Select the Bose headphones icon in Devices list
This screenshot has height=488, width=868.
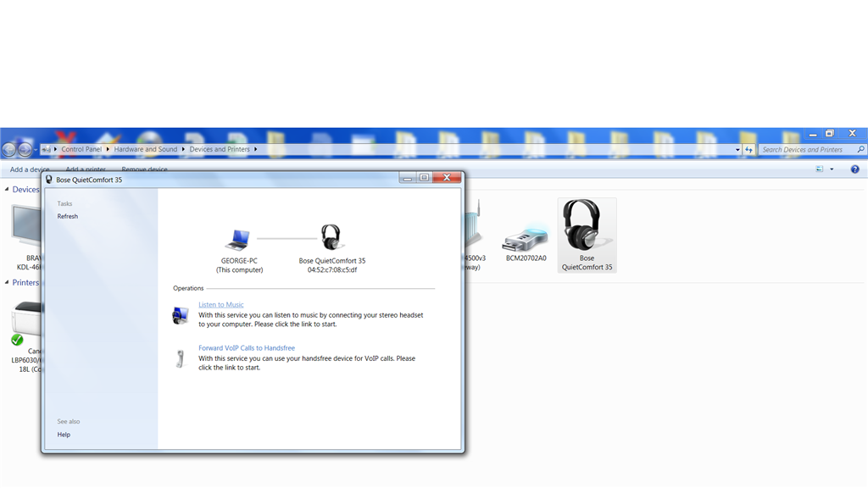click(x=587, y=225)
